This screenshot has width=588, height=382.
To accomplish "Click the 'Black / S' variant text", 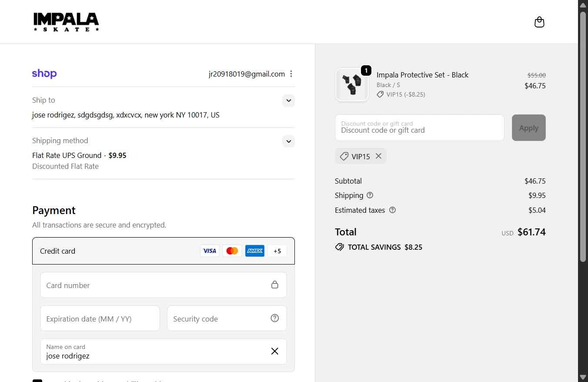I will (388, 85).
